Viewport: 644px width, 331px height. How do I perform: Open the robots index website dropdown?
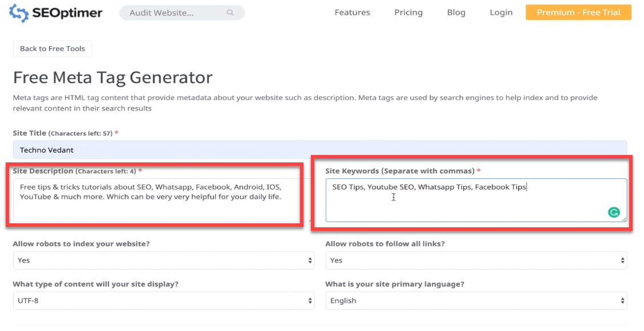(x=164, y=260)
